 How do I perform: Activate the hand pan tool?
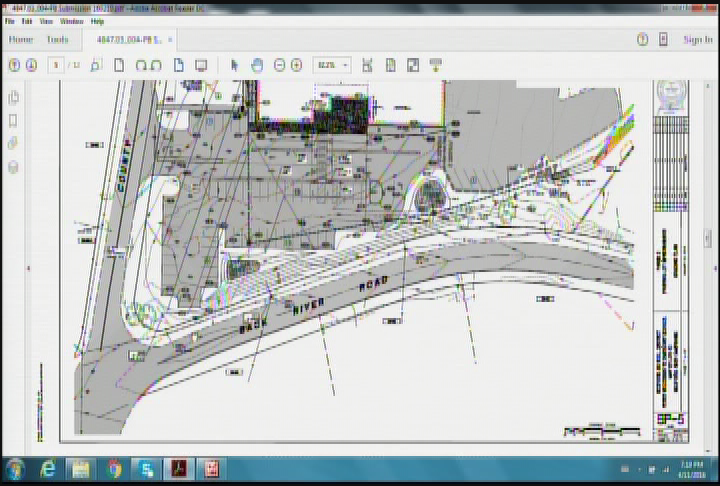pos(257,65)
